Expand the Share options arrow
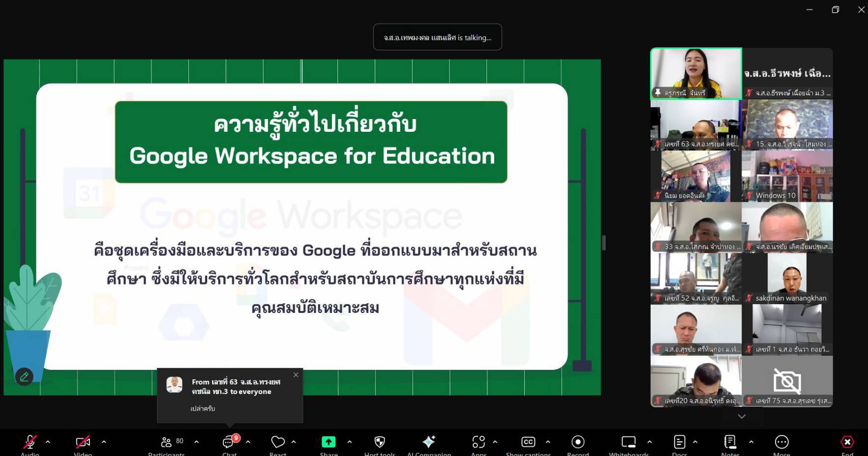This screenshot has width=868, height=456. [x=350, y=442]
